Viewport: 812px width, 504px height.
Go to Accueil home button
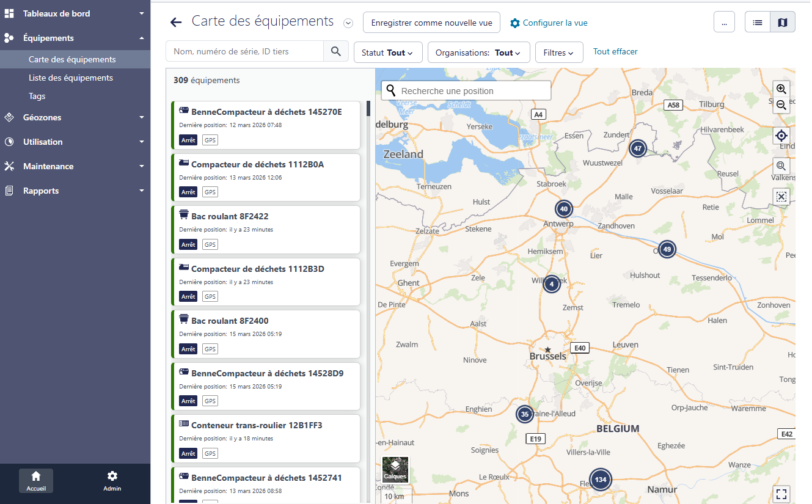[x=36, y=481]
